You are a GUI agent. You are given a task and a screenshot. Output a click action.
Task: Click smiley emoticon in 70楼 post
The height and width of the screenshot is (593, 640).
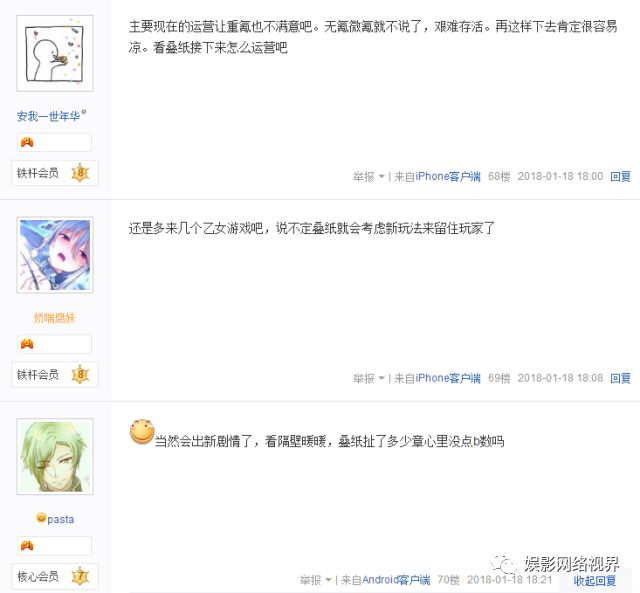[142, 432]
